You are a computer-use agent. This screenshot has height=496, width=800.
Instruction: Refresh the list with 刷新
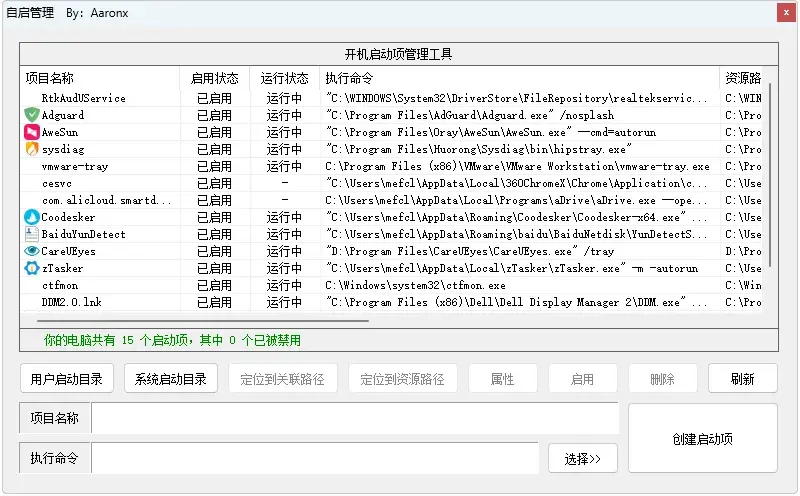(x=743, y=379)
